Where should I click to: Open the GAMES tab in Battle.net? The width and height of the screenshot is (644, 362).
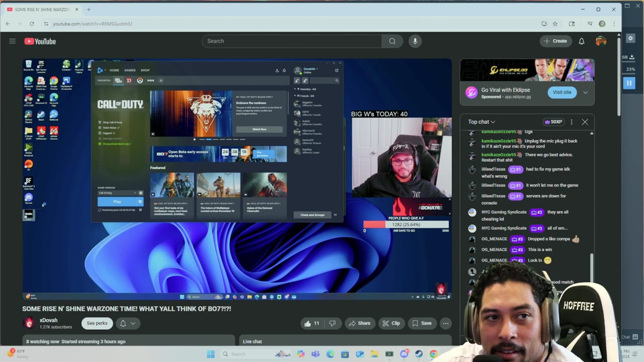coord(130,70)
